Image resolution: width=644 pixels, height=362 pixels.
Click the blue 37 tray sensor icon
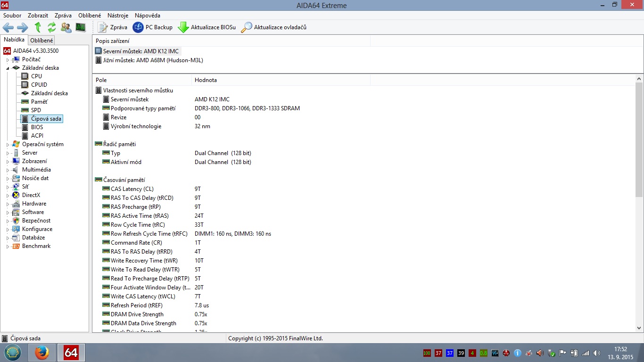[x=450, y=353]
